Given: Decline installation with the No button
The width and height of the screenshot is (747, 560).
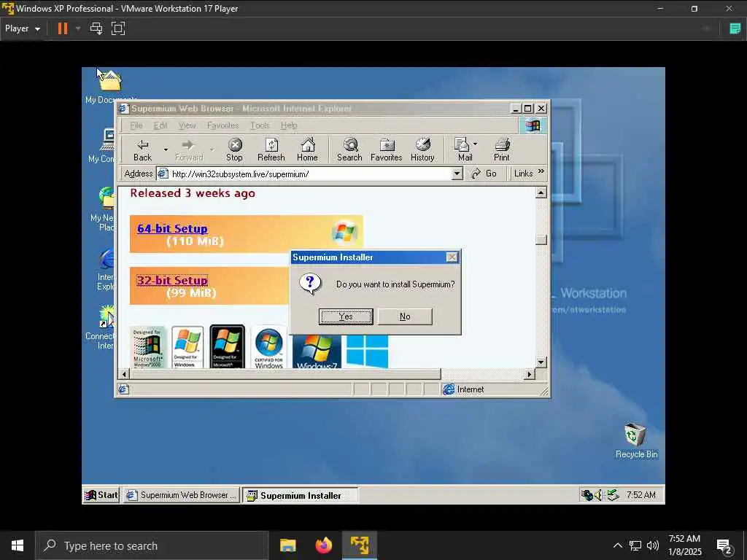Looking at the screenshot, I should (x=405, y=316).
